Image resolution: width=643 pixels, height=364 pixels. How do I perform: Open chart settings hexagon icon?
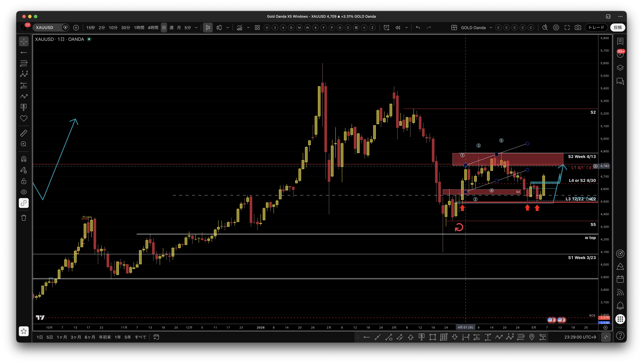click(556, 28)
